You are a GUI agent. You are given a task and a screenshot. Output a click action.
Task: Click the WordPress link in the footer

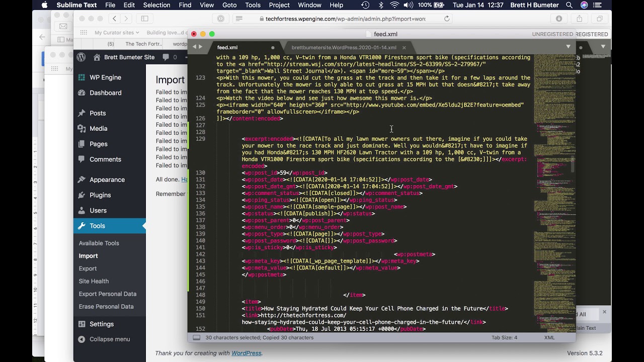coord(246,353)
